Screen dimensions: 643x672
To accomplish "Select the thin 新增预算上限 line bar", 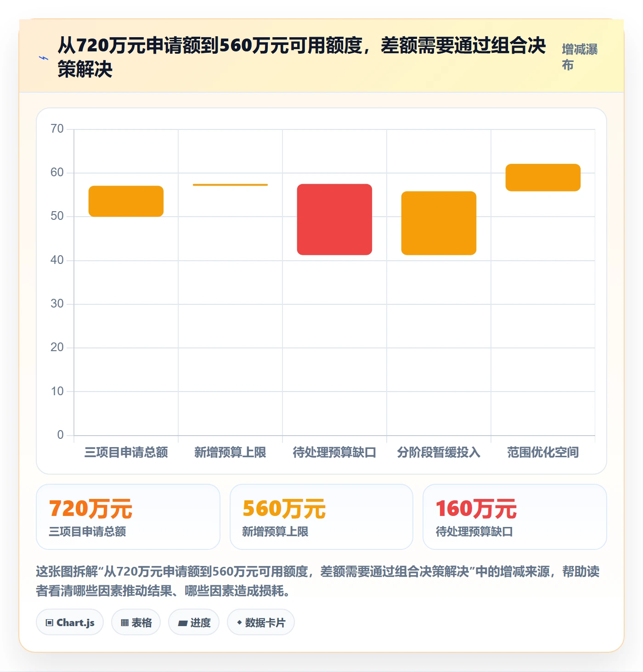I will click(230, 185).
